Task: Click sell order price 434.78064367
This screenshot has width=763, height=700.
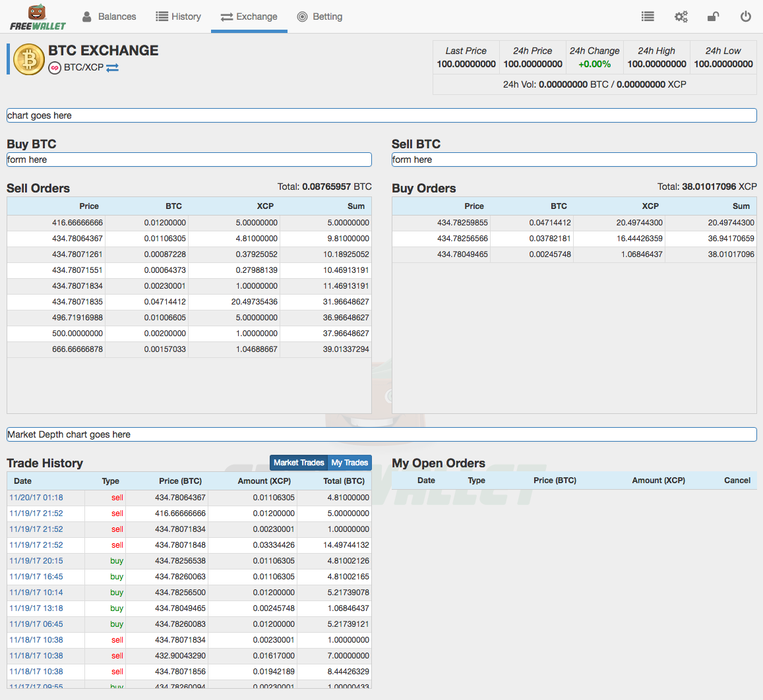Action: pyautogui.click(x=77, y=239)
